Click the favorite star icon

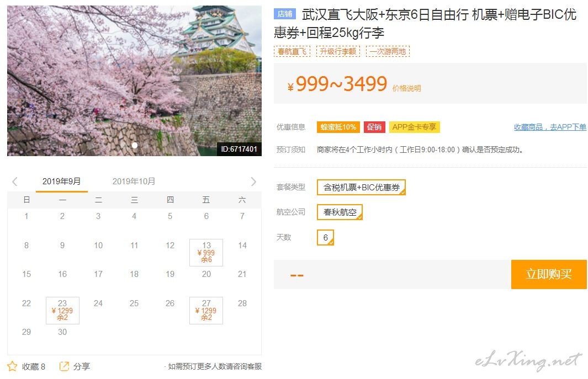click(x=12, y=366)
